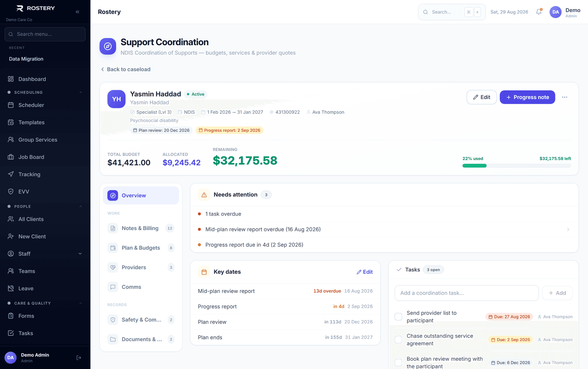Click the Progress note button
This screenshot has height=369, width=588.
[527, 97]
